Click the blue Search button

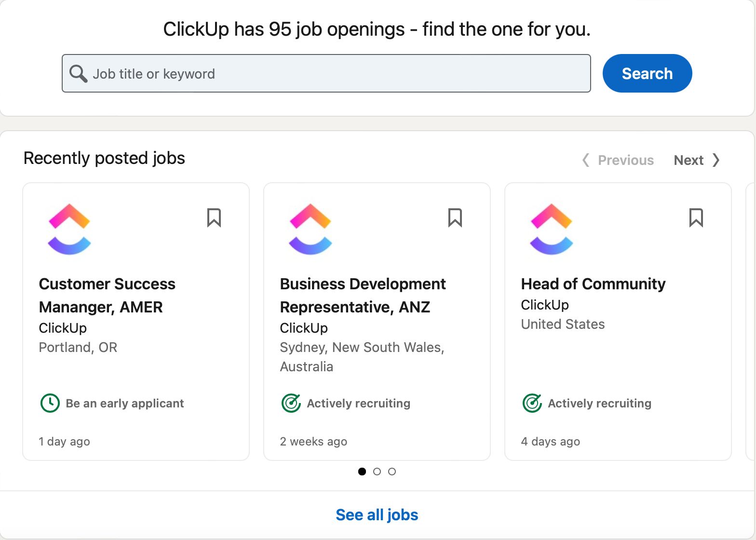click(647, 73)
